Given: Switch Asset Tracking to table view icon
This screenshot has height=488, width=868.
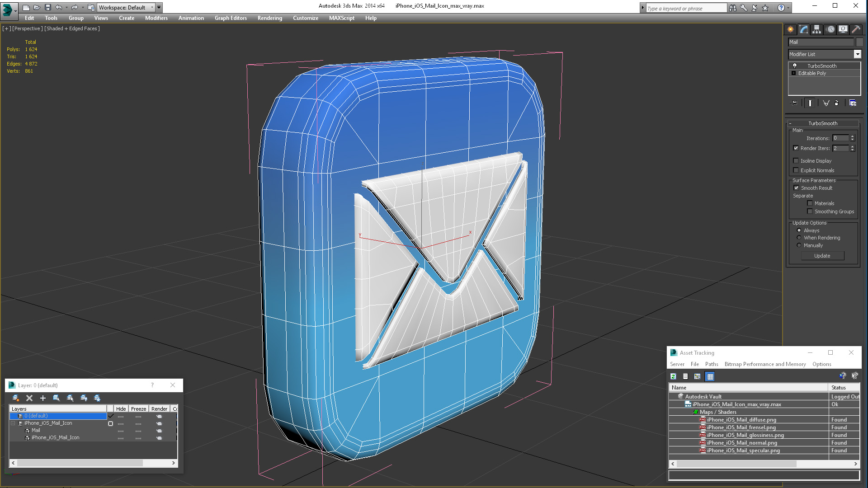Looking at the screenshot, I should pyautogui.click(x=710, y=376).
